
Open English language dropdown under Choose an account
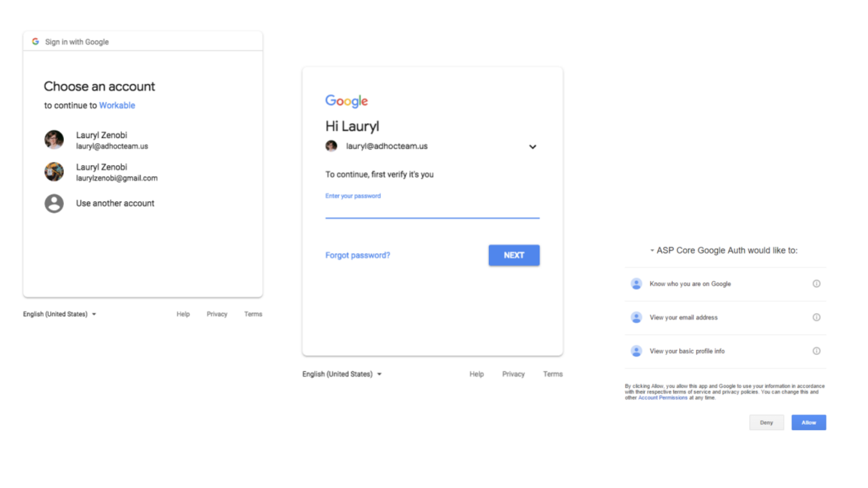click(60, 314)
